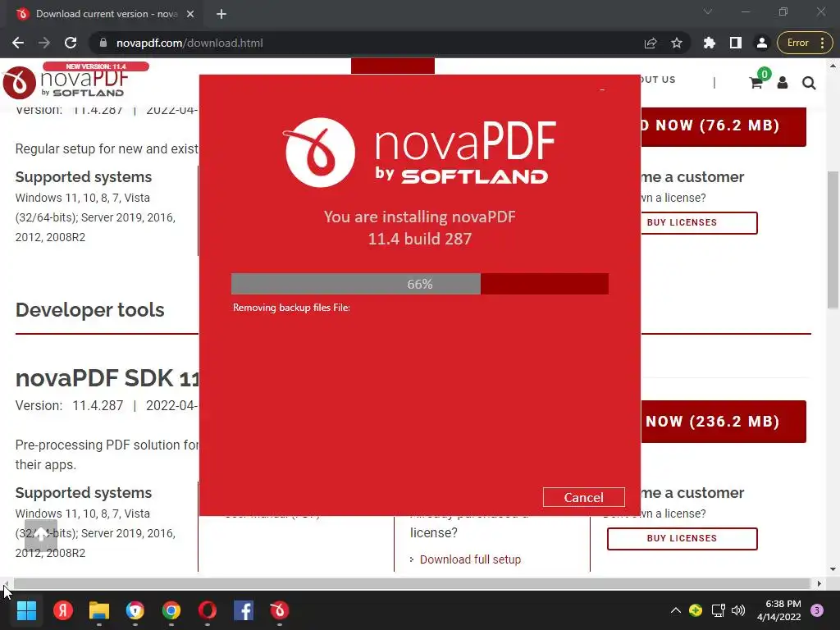Screen dimensions: 840x630
Task: Cancel the novaPDF installation
Action: pyautogui.click(x=583, y=497)
